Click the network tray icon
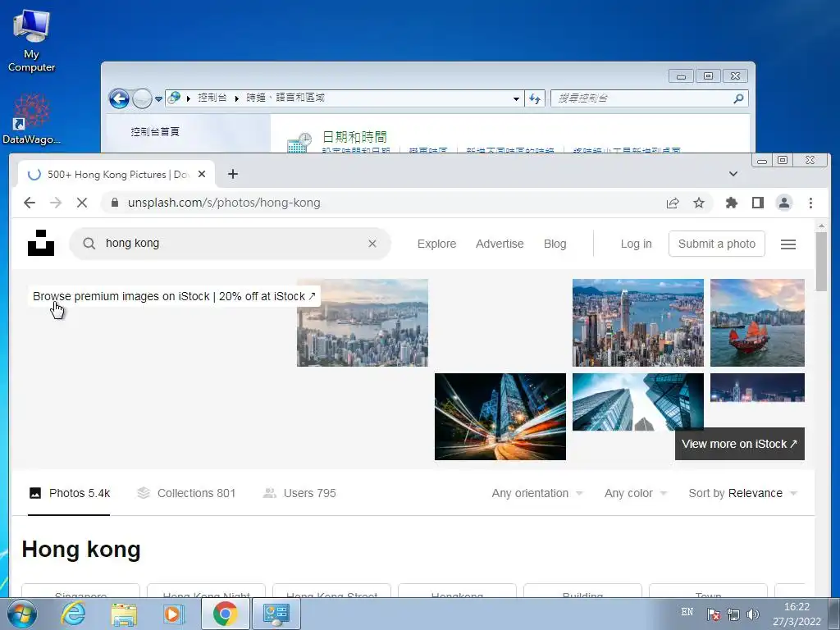Viewport: 840px width, 630px height. coord(733,614)
